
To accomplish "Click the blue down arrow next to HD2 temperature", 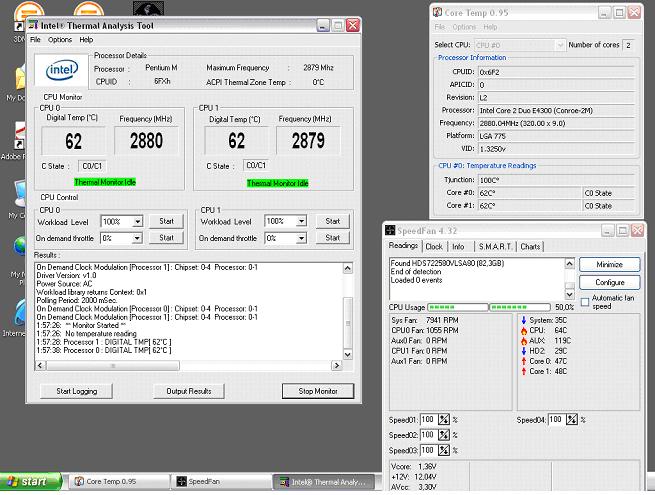I will point(524,351).
